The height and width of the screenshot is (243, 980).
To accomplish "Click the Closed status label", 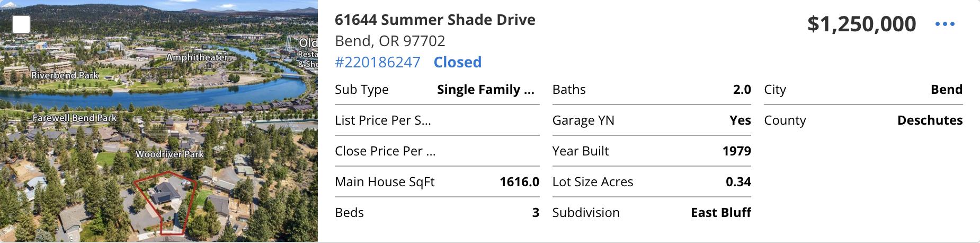I will click(x=457, y=62).
